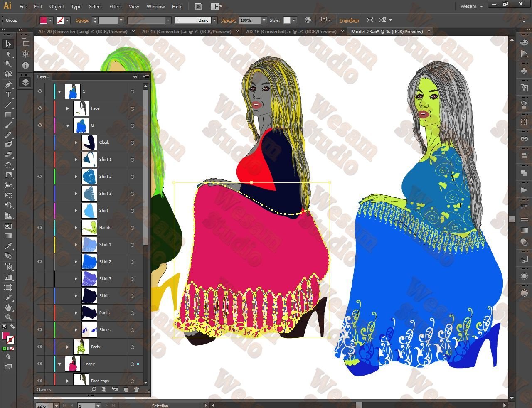This screenshot has width=532, height=408.
Task: Pick the Paintbrush tool
Action: pos(8,125)
